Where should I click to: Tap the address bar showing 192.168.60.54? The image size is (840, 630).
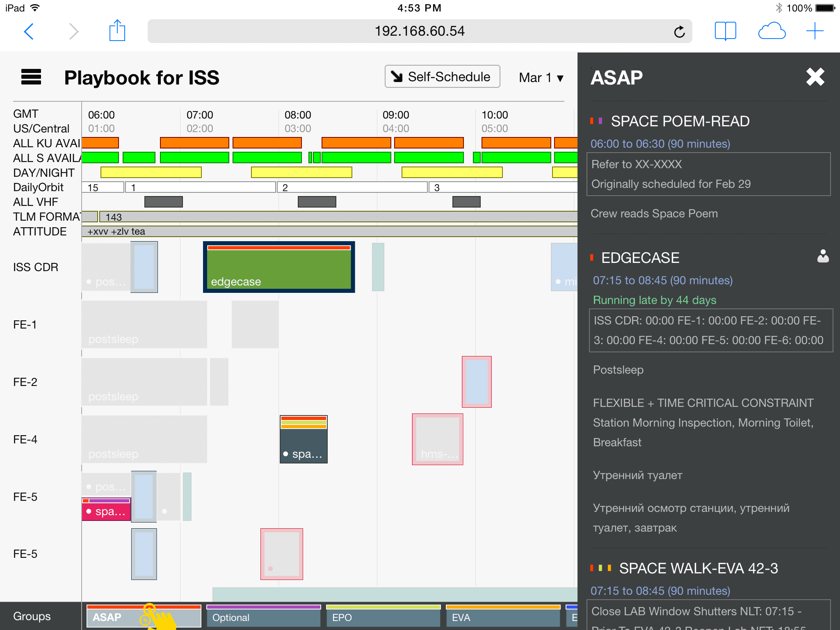click(x=420, y=31)
